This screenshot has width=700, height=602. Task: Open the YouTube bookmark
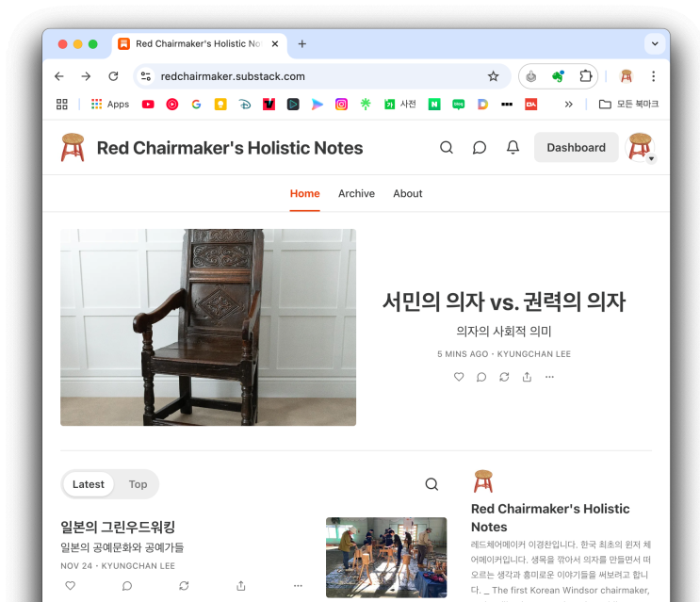click(x=148, y=104)
